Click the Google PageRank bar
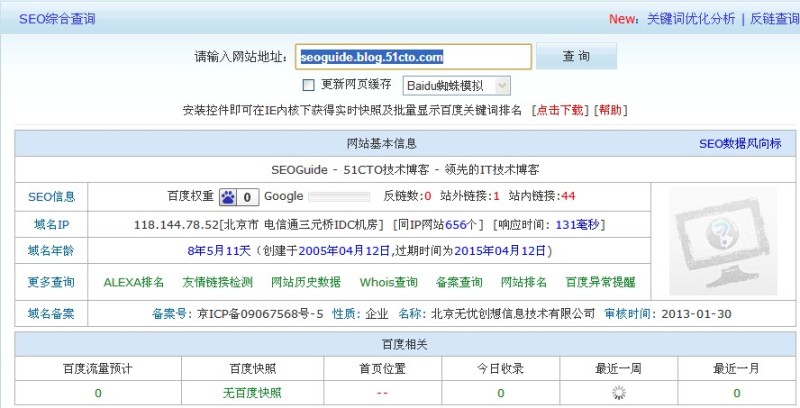 339,197
